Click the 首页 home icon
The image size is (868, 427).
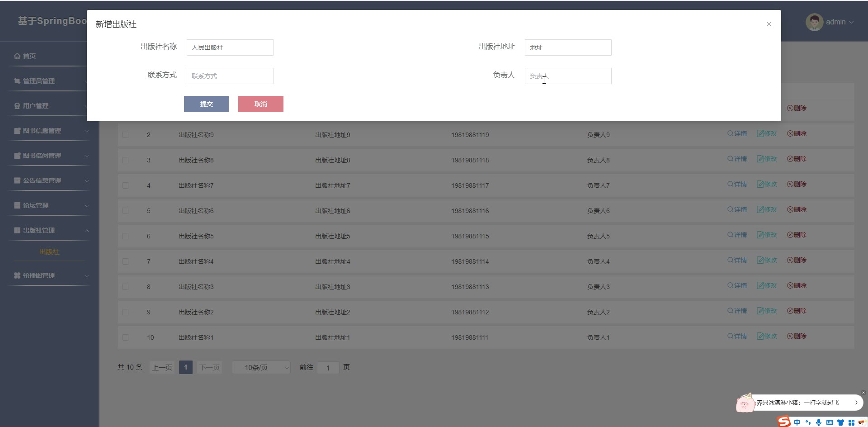tap(17, 56)
